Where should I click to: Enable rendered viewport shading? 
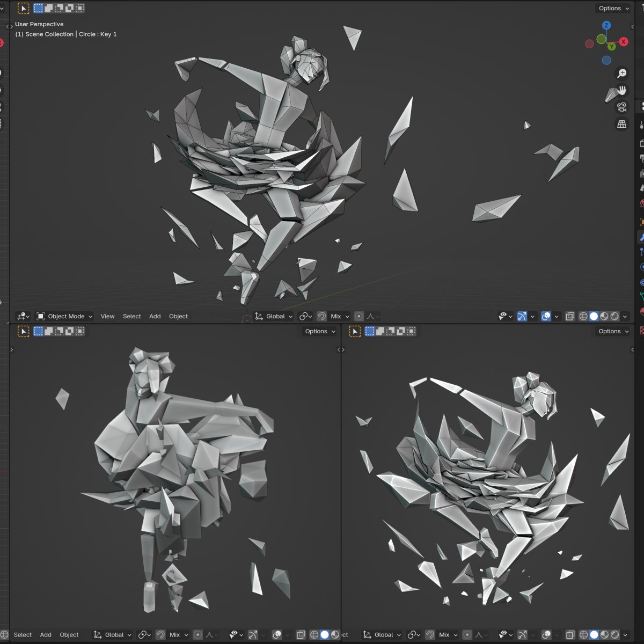614,316
